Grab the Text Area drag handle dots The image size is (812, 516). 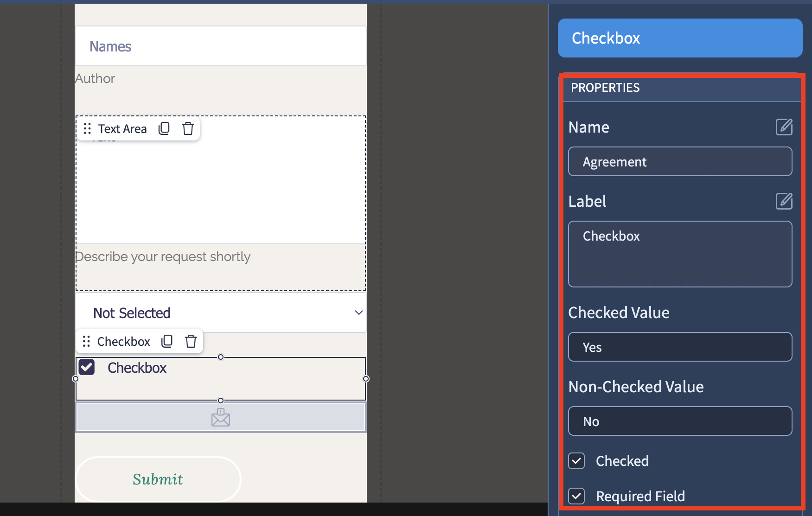point(87,128)
